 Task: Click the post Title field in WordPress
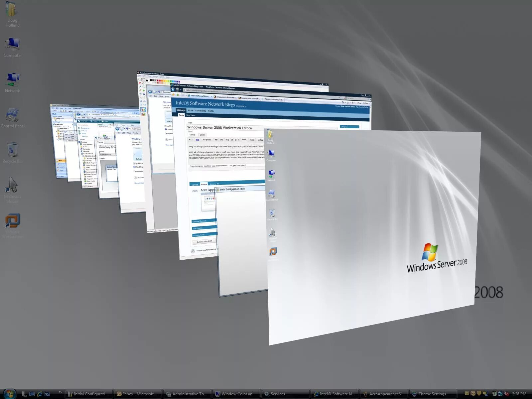click(263, 128)
